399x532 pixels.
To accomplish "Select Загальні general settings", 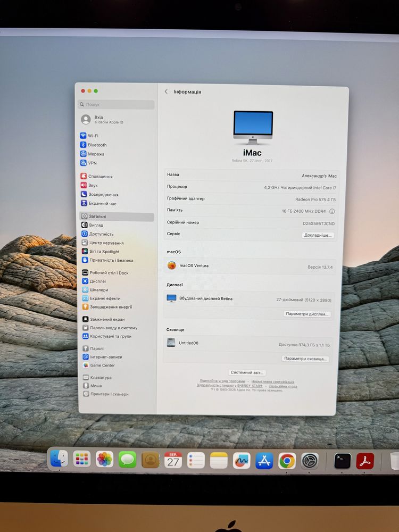I will click(x=117, y=217).
